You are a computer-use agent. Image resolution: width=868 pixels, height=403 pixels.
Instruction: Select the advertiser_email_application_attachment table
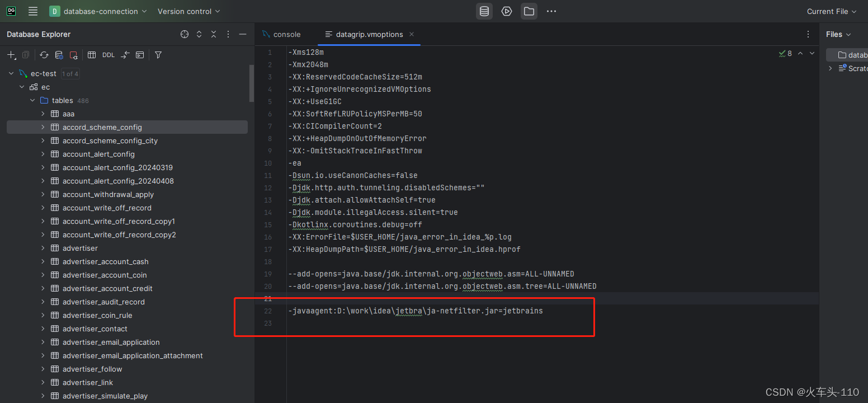133,355
